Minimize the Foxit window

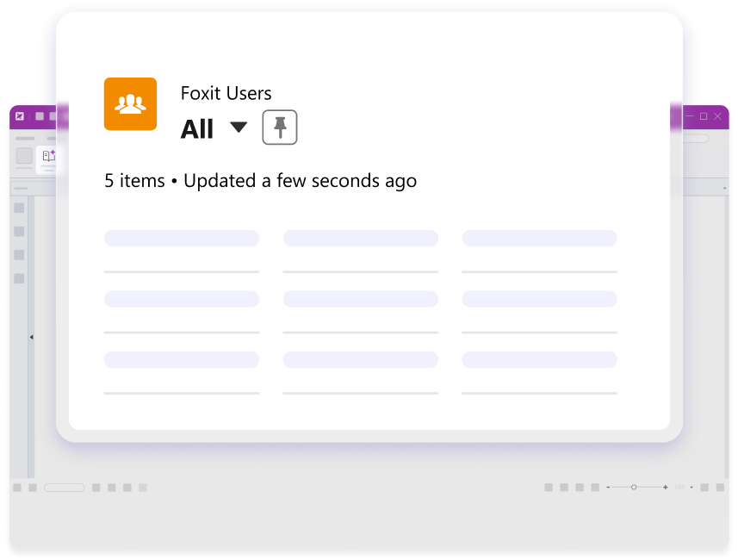(x=690, y=115)
